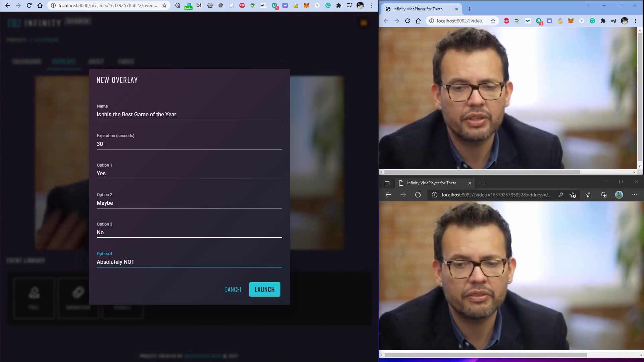Click the Option 3 input field
This screenshot has width=644, height=362.
tap(189, 232)
